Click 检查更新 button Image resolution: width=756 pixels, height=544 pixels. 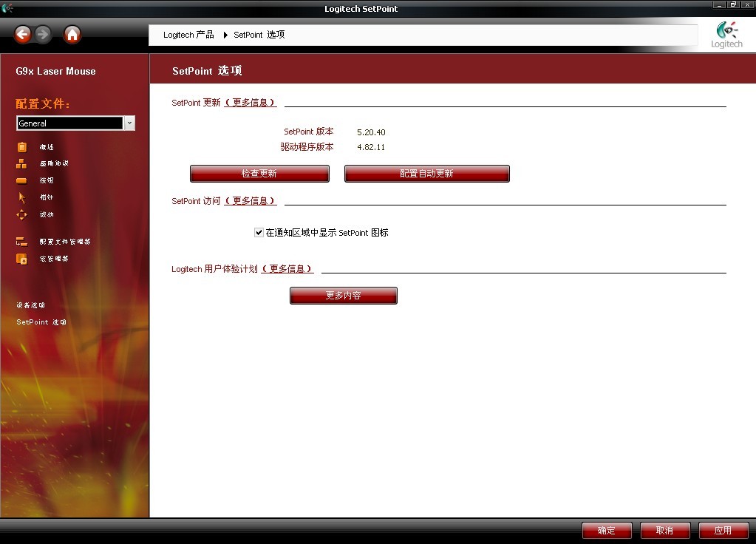pos(259,174)
